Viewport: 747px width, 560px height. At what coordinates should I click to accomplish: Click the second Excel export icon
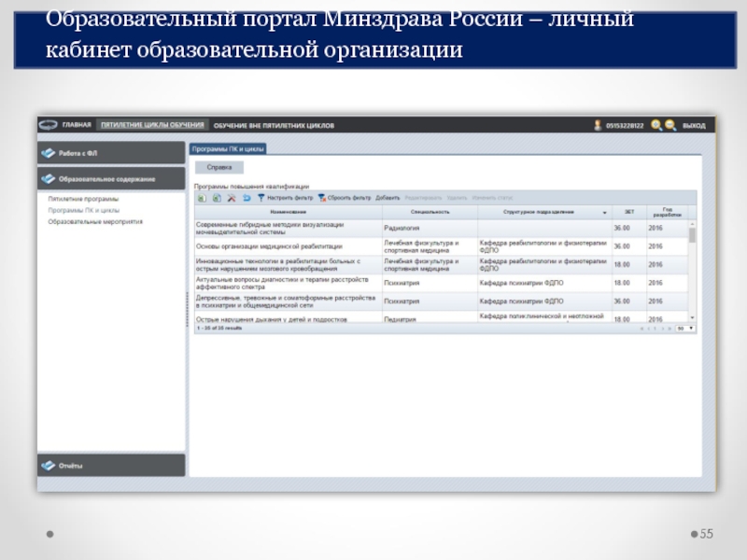tap(216, 198)
